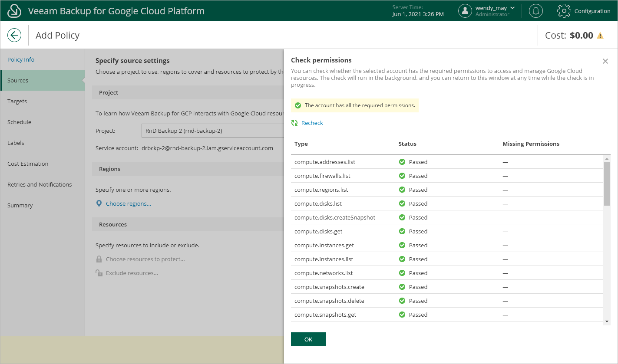
Task: Click Passed icon for compute.disks.createSnapshot
Action: point(402,217)
